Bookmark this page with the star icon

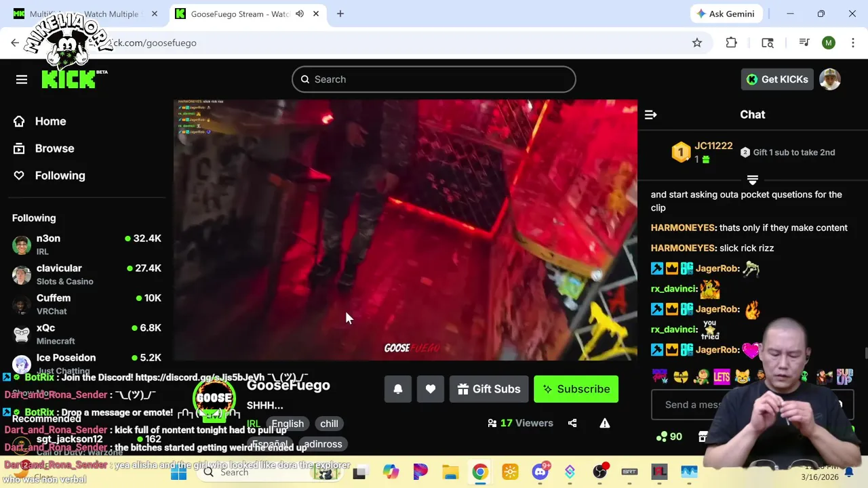coord(697,43)
